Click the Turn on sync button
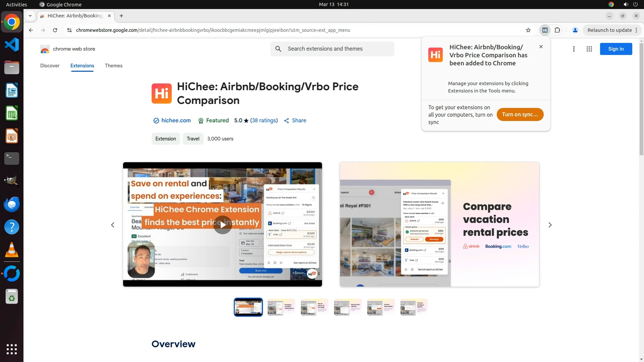The image size is (644, 362). coord(520,115)
